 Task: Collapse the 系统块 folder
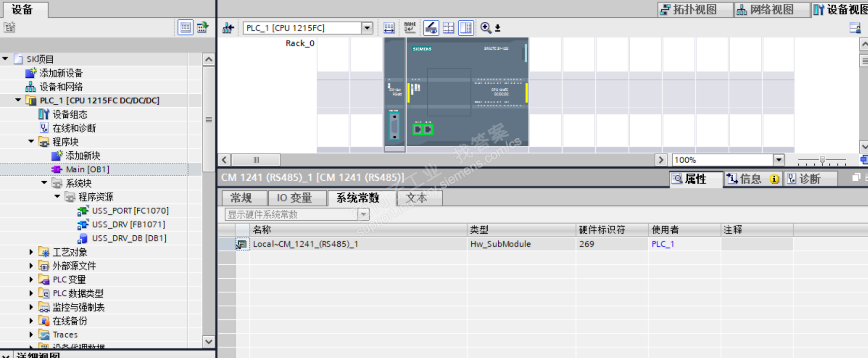coord(44,183)
